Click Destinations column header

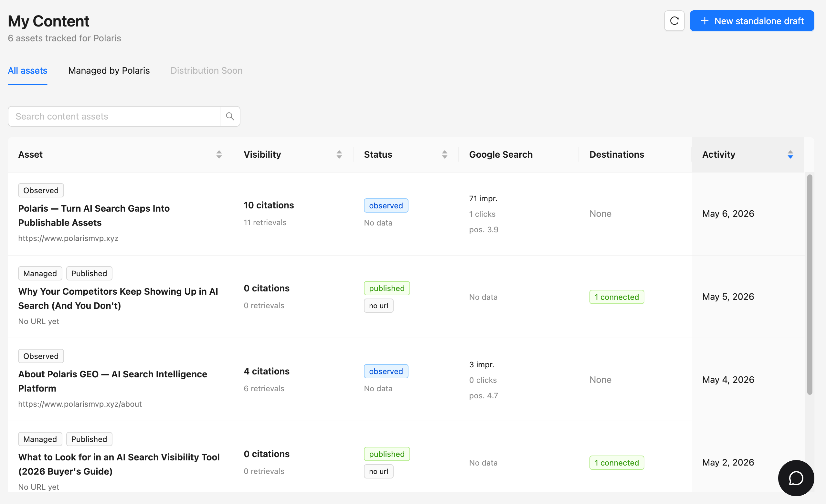617,154
